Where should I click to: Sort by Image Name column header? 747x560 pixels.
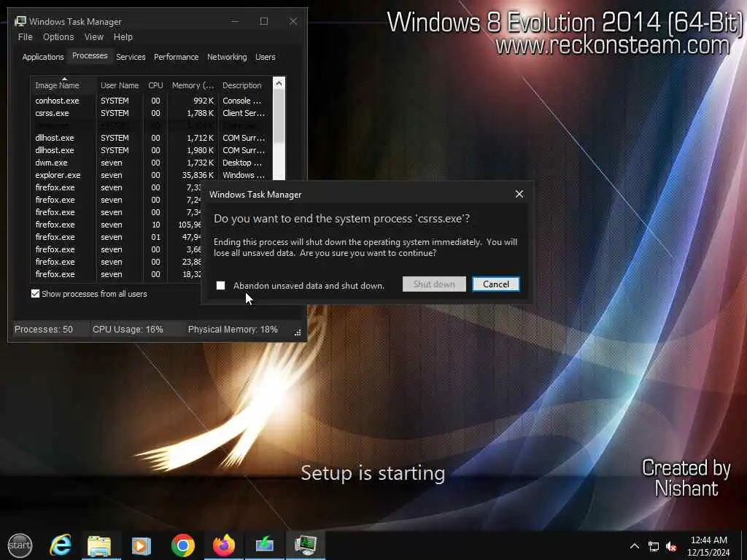tap(63, 85)
